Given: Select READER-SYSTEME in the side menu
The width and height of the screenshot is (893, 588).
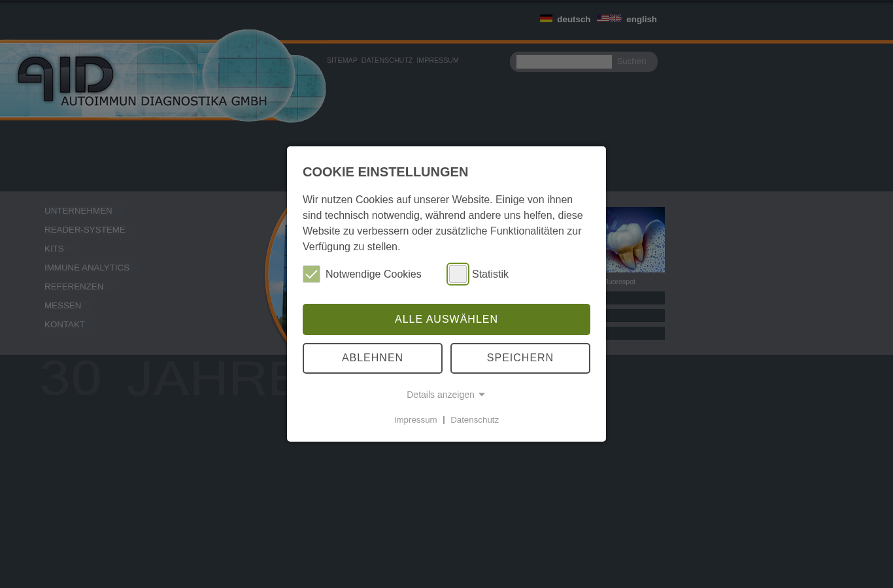Looking at the screenshot, I should [85, 229].
